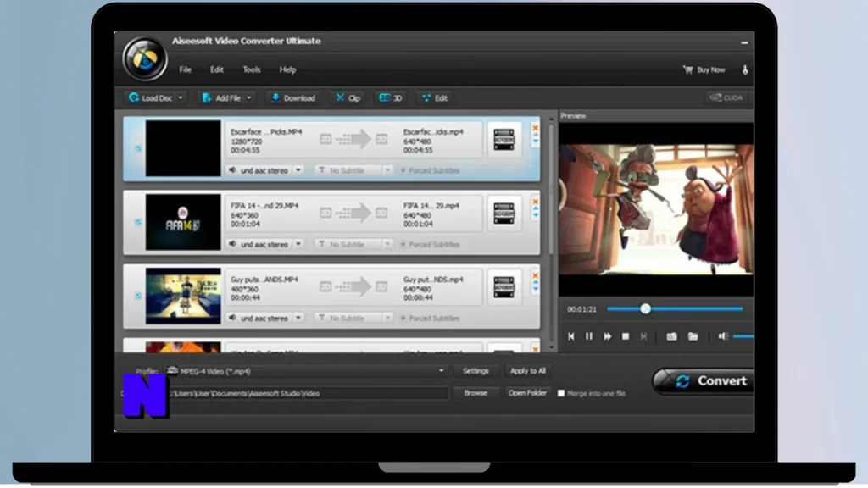Open the 3D settings tool

tap(390, 98)
